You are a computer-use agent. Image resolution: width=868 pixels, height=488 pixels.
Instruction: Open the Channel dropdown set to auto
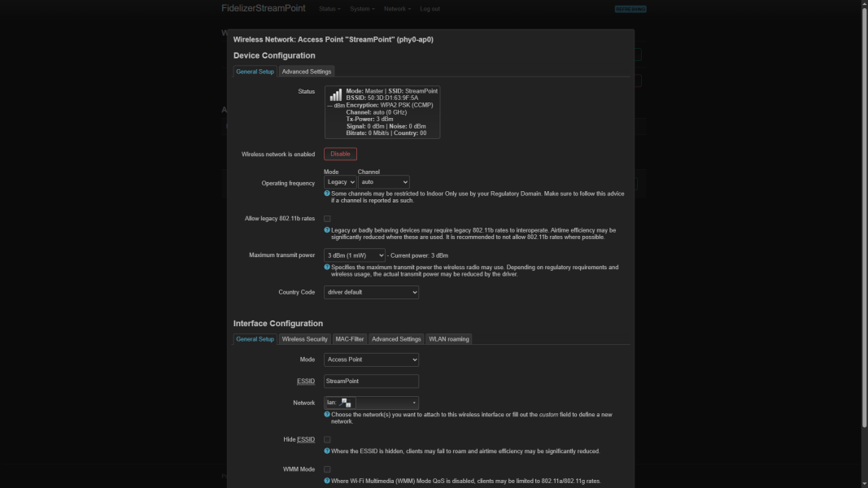click(x=383, y=182)
